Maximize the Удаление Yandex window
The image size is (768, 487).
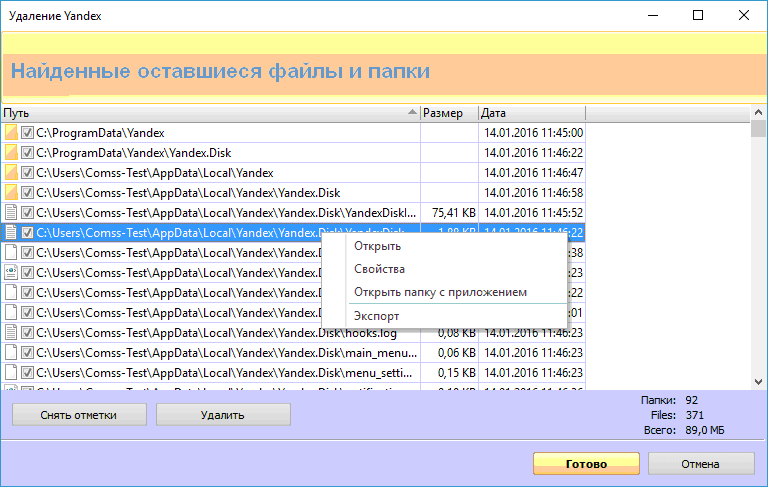pyautogui.click(x=698, y=15)
